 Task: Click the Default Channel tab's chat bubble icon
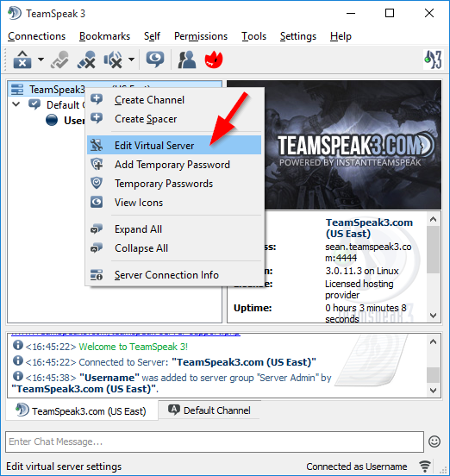(x=174, y=410)
